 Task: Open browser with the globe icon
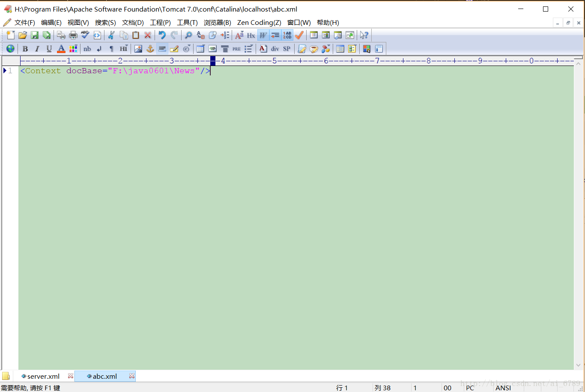10,48
